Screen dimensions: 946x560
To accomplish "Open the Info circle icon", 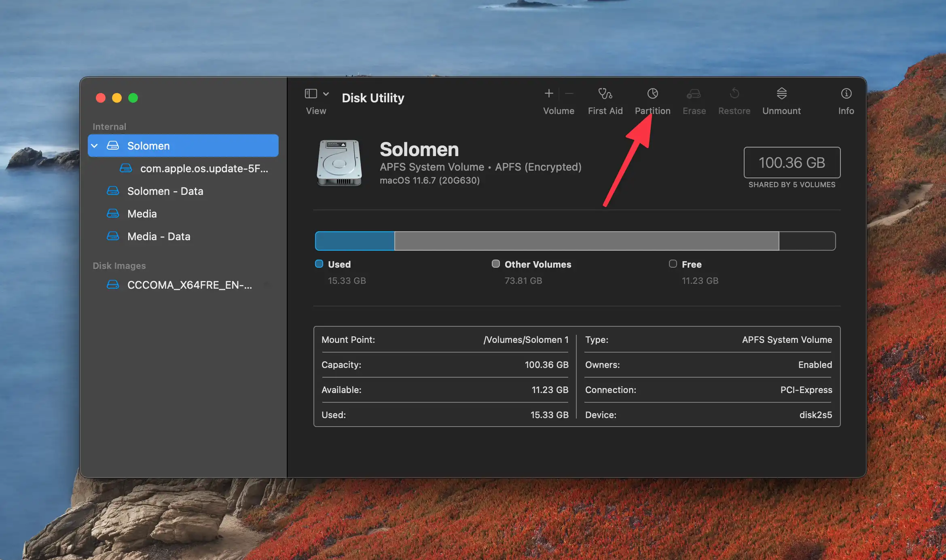I will (846, 93).
